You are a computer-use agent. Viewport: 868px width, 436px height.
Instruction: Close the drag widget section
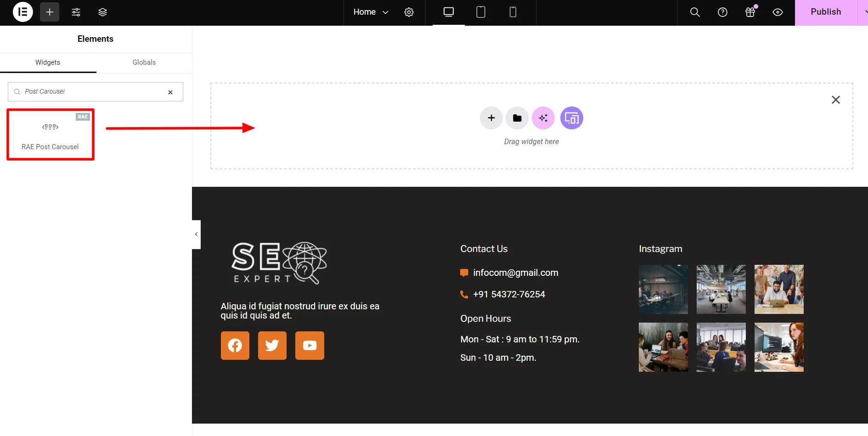point(836,100)
